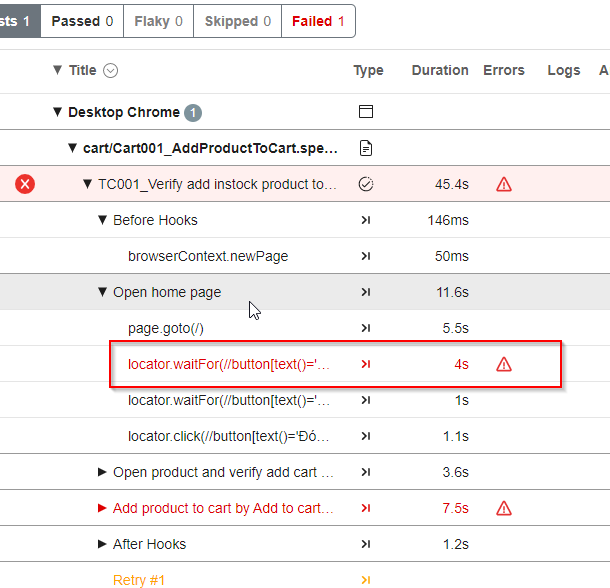
Task: Expand the Add product to cart step
Action: (x=102, y=508)
